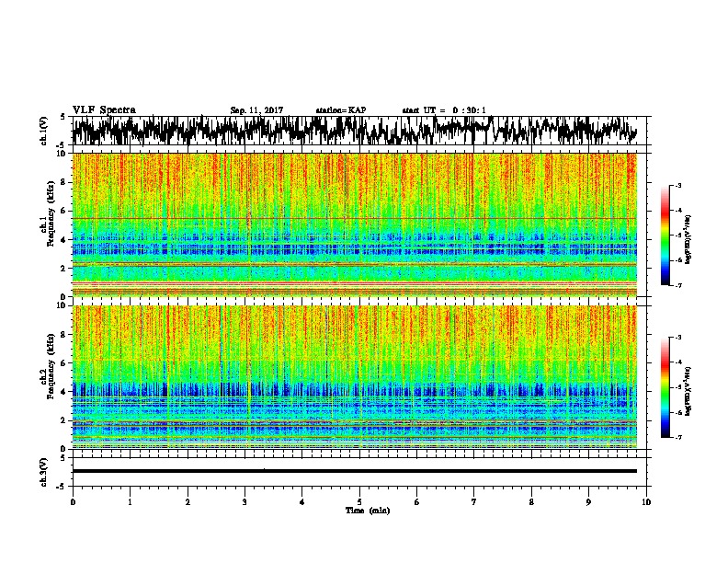Select the "ch.1(V)" waveform axis label
Viewport: 728px width, 563px height.
coord(44,131)
